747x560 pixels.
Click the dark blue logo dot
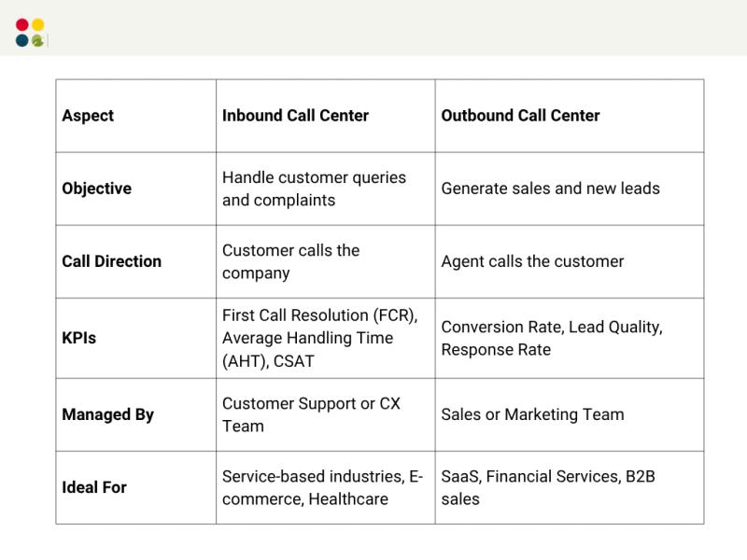22,40
